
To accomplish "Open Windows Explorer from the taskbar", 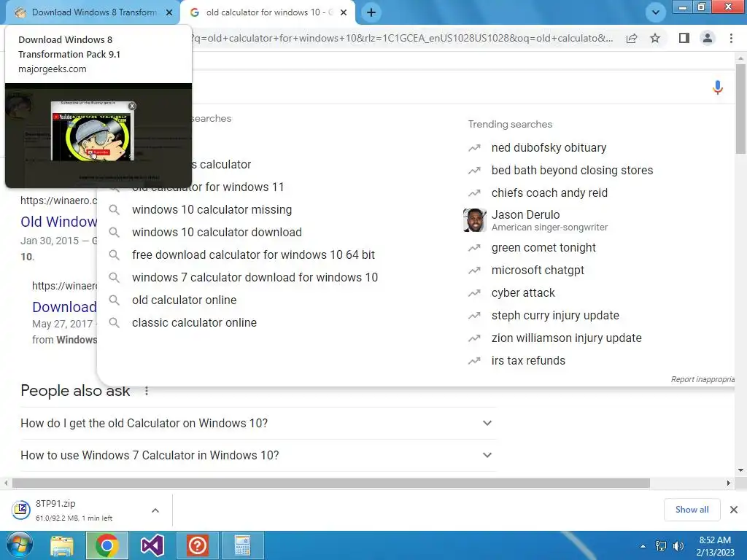I will [x=62, y=545].
